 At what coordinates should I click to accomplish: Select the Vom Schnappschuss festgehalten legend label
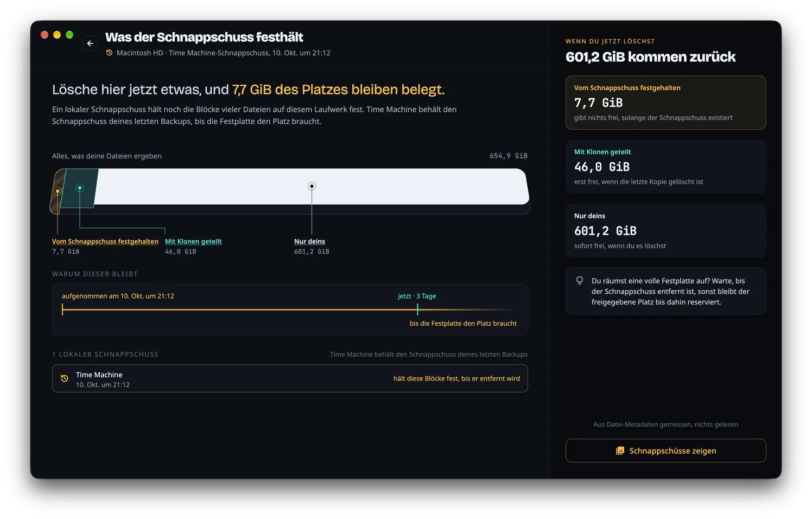click(105, 242)
